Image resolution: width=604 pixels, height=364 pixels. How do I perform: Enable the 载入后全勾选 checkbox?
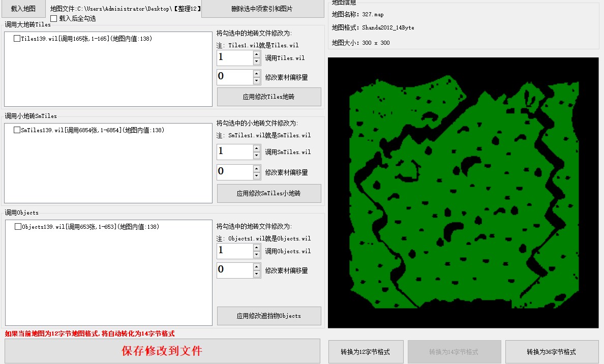click(54, 18)
